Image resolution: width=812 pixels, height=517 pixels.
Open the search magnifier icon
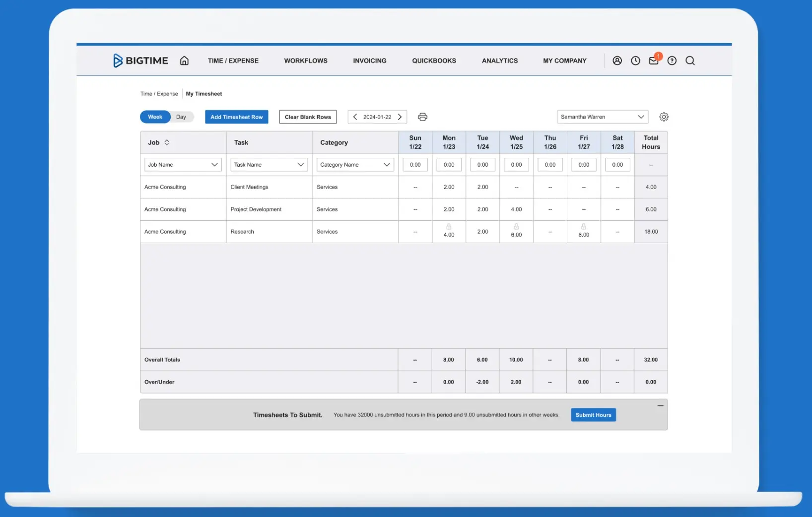690,61
